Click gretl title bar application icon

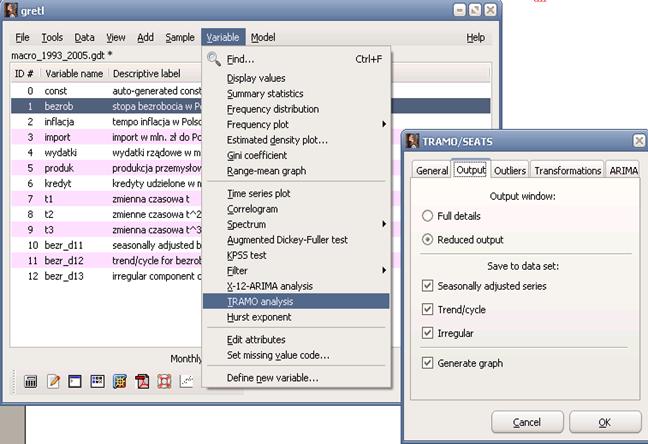[11, 10]
